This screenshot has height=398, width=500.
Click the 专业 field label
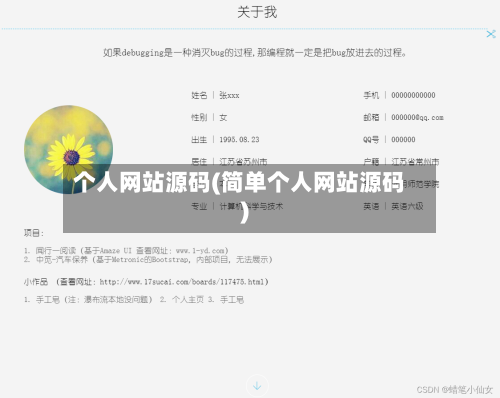click(x=199, y=206)
